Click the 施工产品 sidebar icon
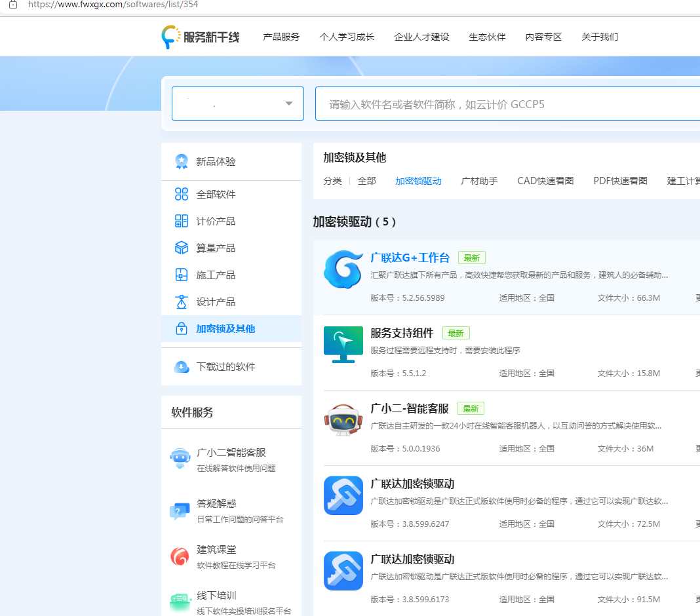The width and height of the screenshot is (700, 616). 182,275
